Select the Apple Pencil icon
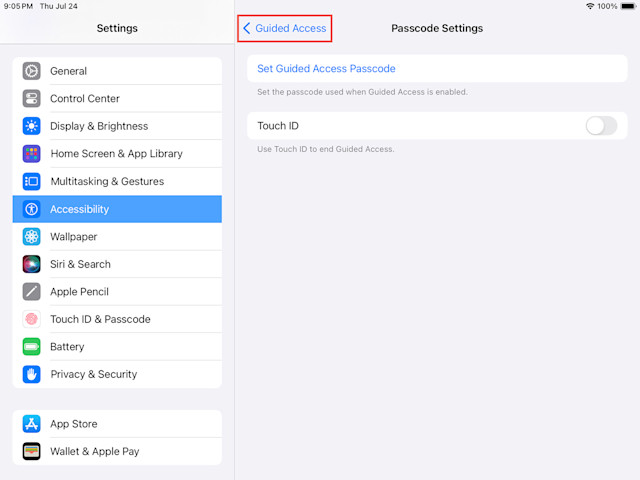Viewport: 640px width, 480px height. click(x=31, y=291)
